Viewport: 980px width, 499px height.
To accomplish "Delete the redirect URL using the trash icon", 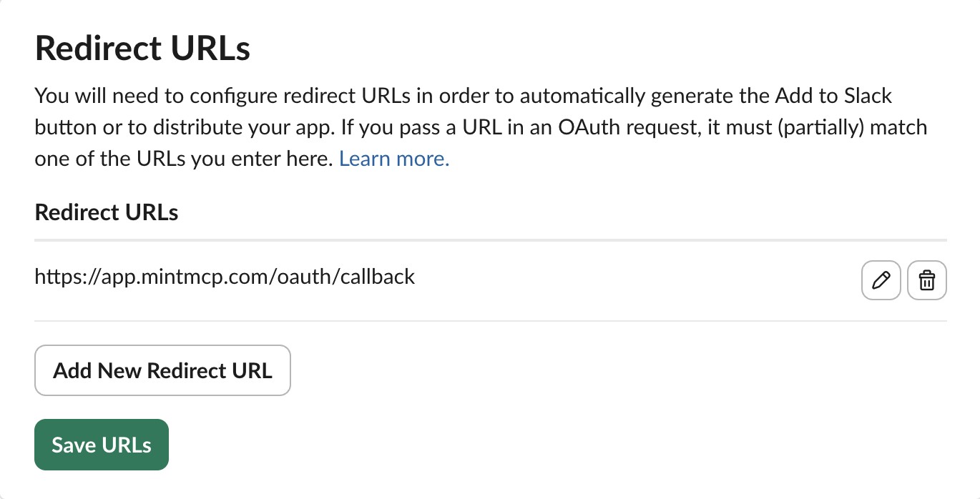I will click(x=927, y=280).
